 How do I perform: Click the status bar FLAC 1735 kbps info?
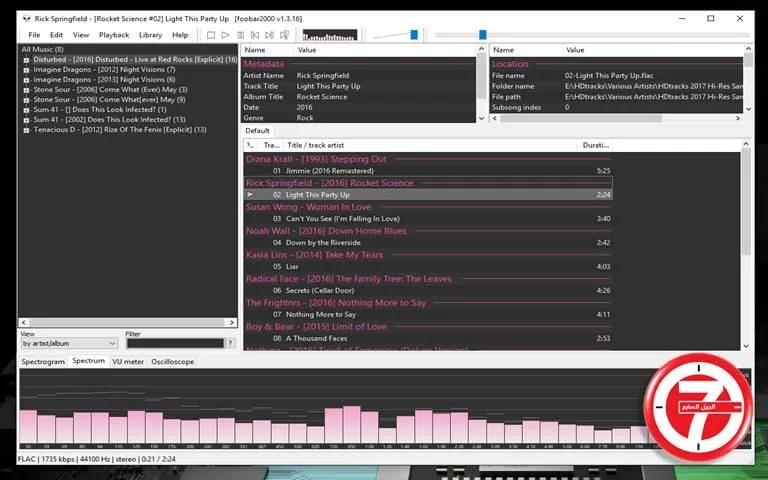pos(96,459)
